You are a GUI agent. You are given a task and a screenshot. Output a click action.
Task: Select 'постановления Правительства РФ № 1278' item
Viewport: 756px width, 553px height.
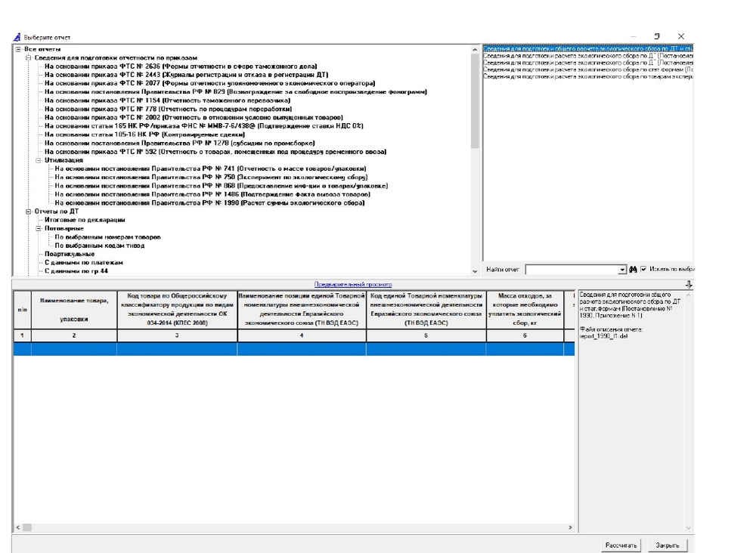point(180,144)
